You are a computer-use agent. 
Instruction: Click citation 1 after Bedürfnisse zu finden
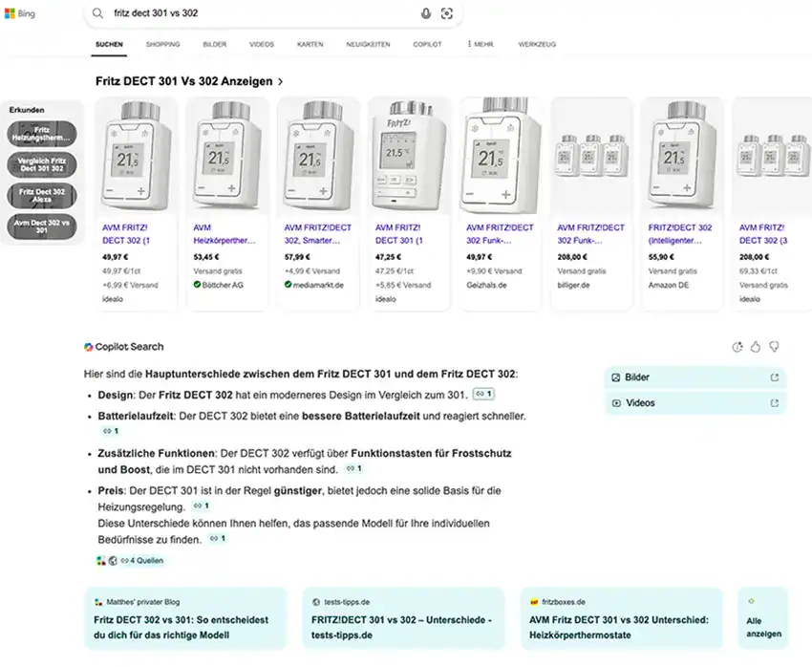[218, 539]
